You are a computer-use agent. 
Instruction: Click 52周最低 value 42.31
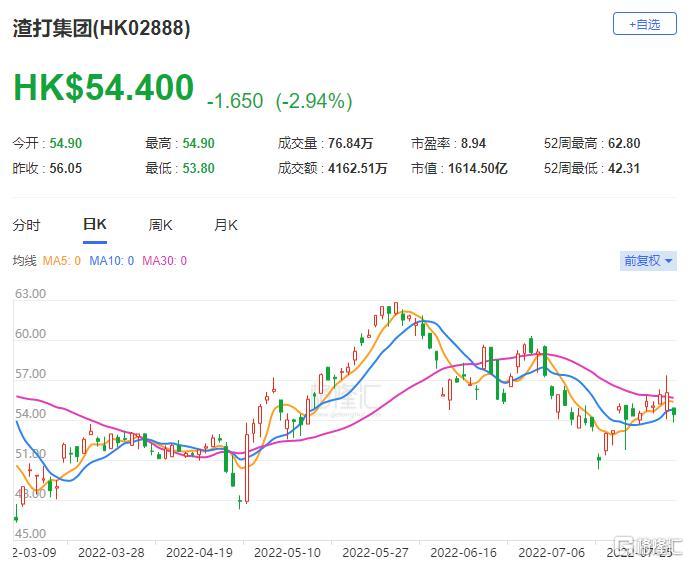click(x=624, y=168)
